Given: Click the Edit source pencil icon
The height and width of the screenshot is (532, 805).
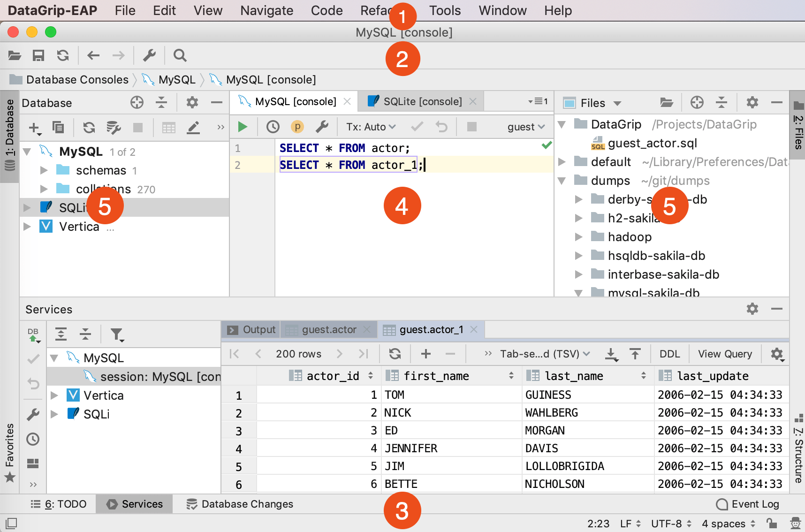Looking at the screenshot, I should 193,128.
